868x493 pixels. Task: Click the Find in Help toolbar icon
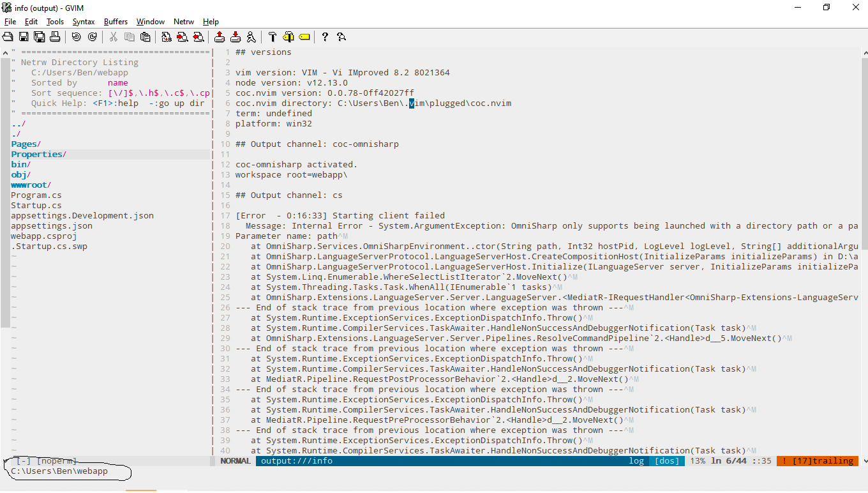point(341,36)
